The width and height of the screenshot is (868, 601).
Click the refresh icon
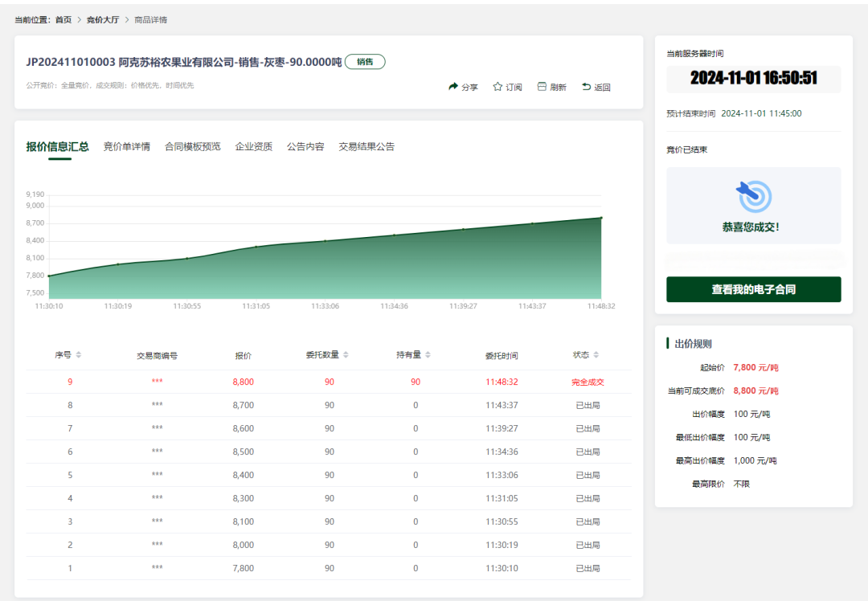[x=542, y=87]
